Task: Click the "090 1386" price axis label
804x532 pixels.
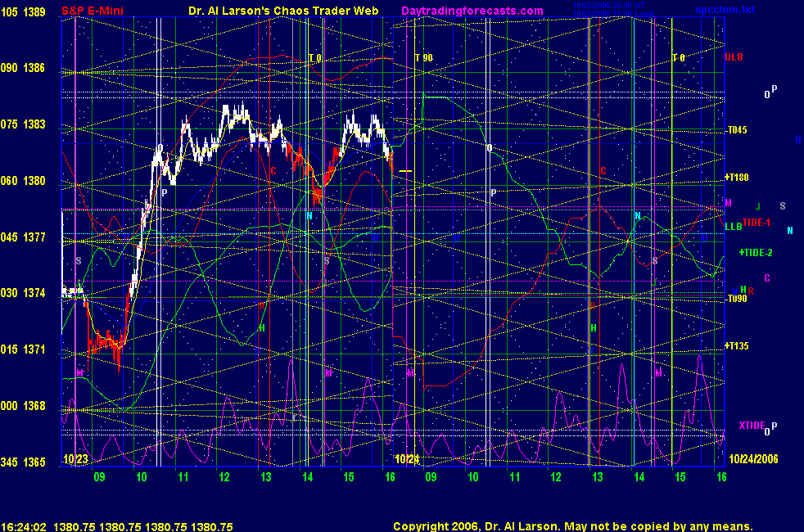Action: (23, 68)
